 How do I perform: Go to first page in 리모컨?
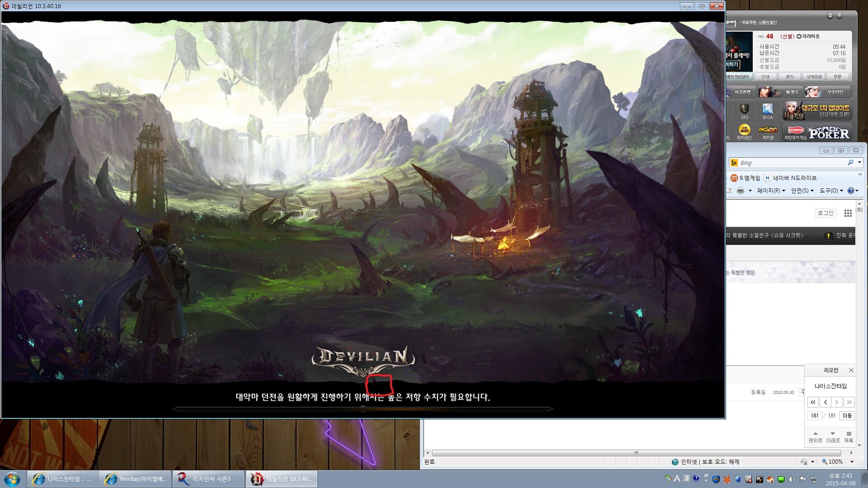click(813, 402)
